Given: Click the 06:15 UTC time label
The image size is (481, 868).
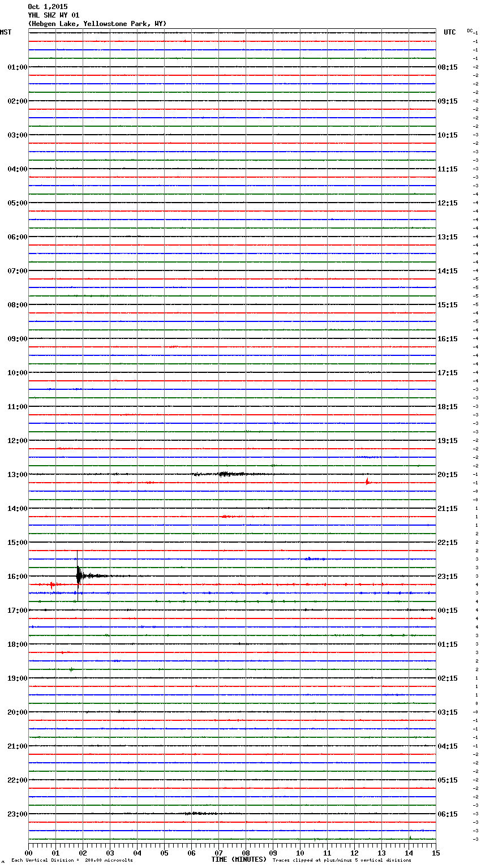Looking at the screenshot, I should pos(448,814).
